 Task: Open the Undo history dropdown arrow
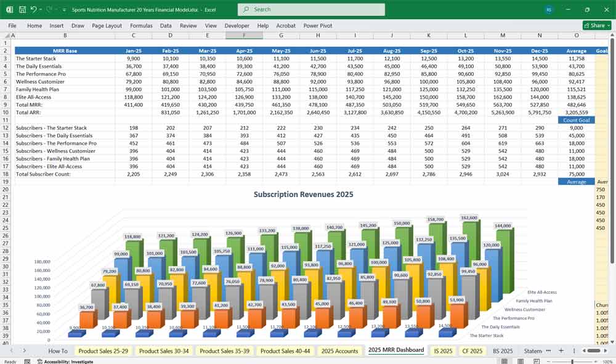(x=41, y=10)
